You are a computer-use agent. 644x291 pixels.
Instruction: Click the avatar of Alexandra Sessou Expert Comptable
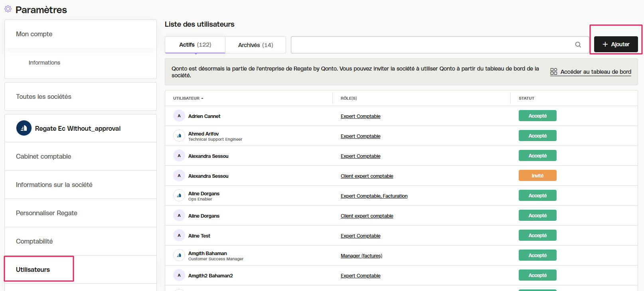[x=179, y=155]
